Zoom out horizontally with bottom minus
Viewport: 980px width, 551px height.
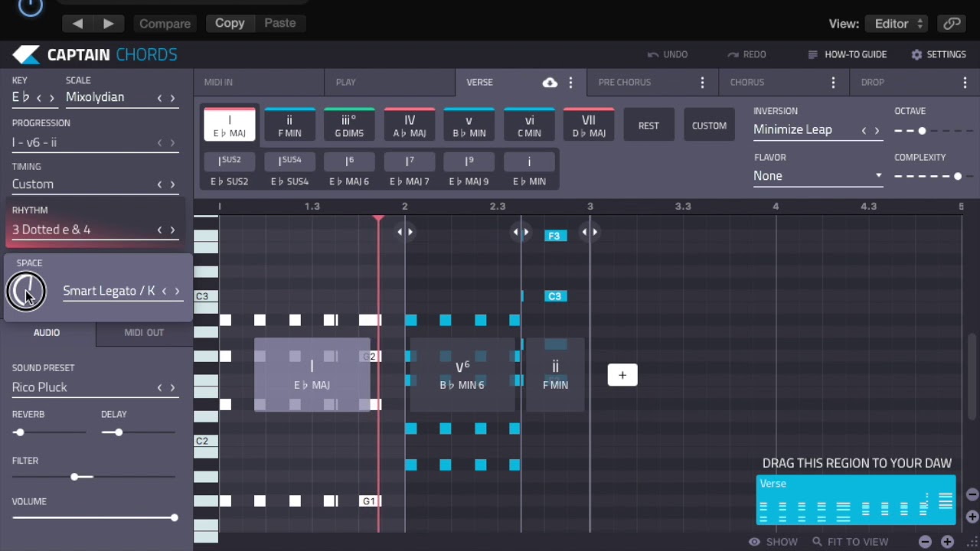pyautogui.click(x=925, y=542)
